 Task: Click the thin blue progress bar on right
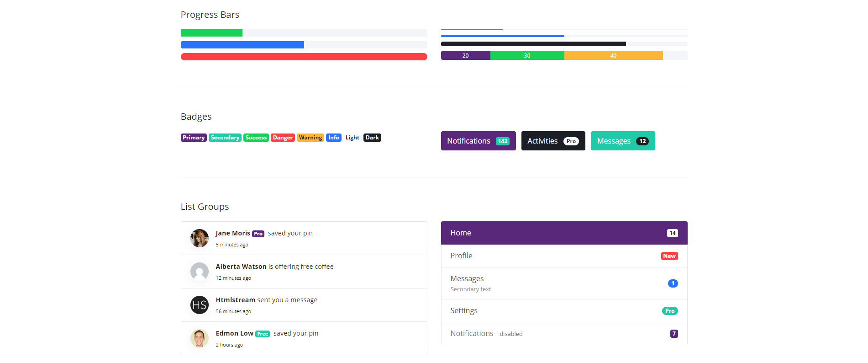coord(503,36)
